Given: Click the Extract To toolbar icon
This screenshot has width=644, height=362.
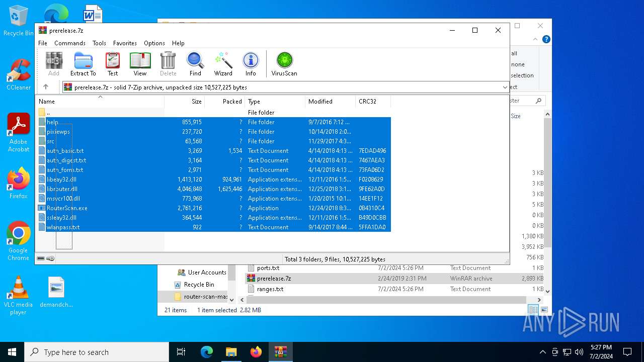Looking at the screenshot, I should point(83,64).
